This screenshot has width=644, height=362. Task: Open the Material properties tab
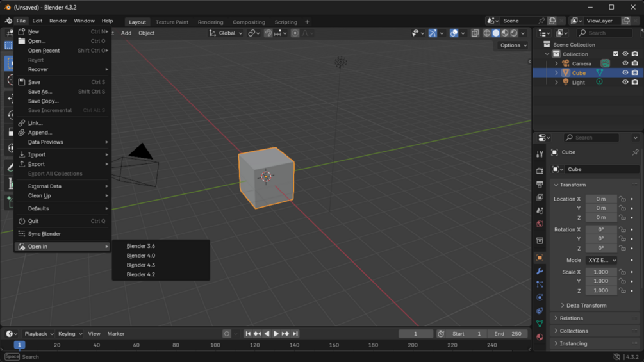(540, 337)
